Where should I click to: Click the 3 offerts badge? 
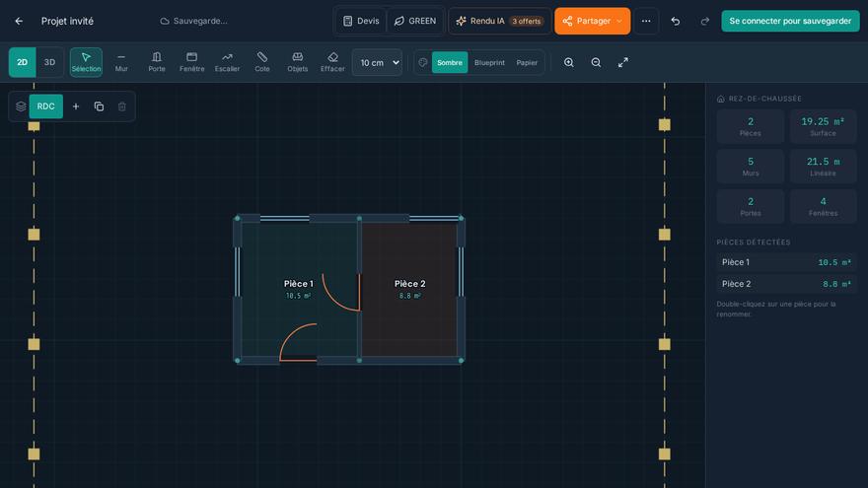click(526, 21)
